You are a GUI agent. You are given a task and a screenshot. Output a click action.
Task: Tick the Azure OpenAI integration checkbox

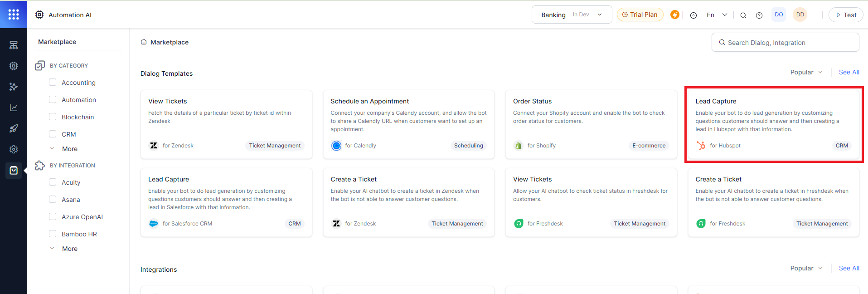point(53,216)
